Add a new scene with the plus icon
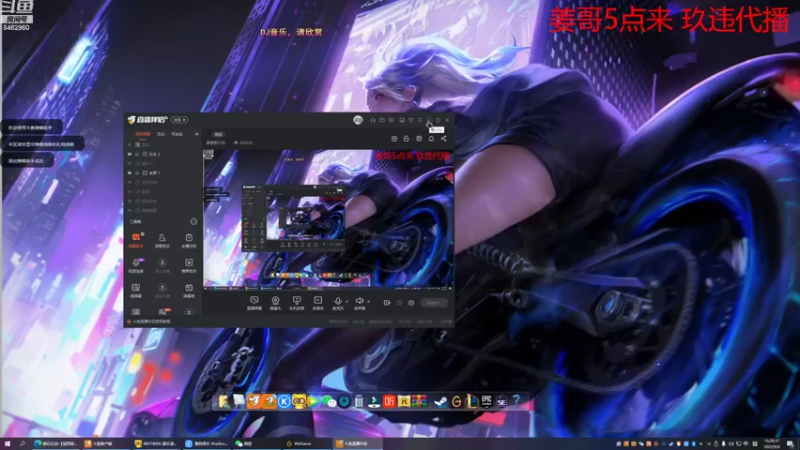 (196, 134)
